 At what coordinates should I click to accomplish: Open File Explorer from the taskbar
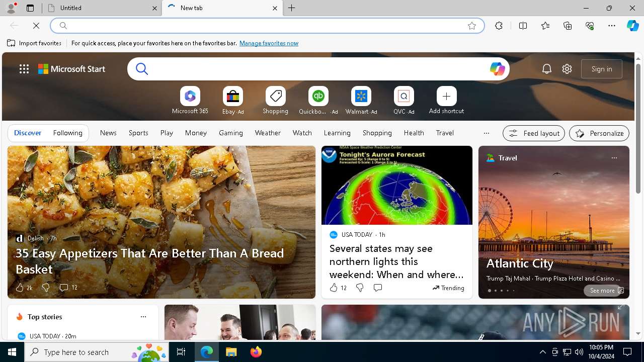point(231,352)
